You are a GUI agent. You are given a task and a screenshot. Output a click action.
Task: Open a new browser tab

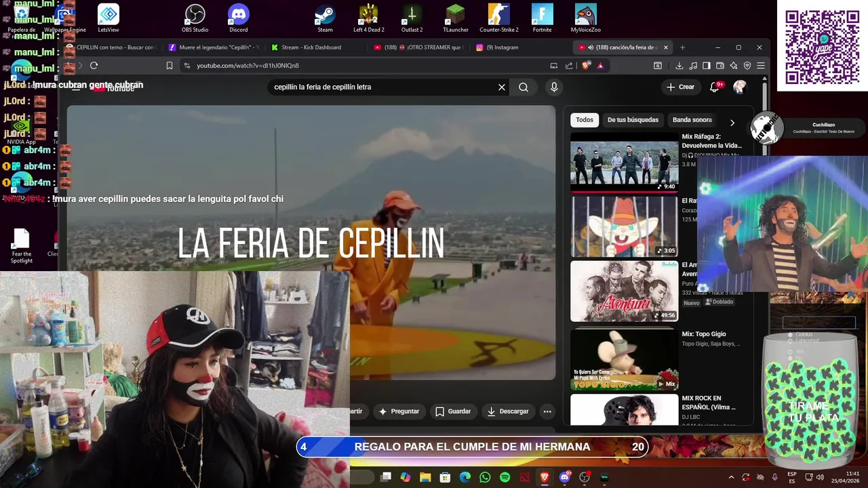click(x=682, y=47)
